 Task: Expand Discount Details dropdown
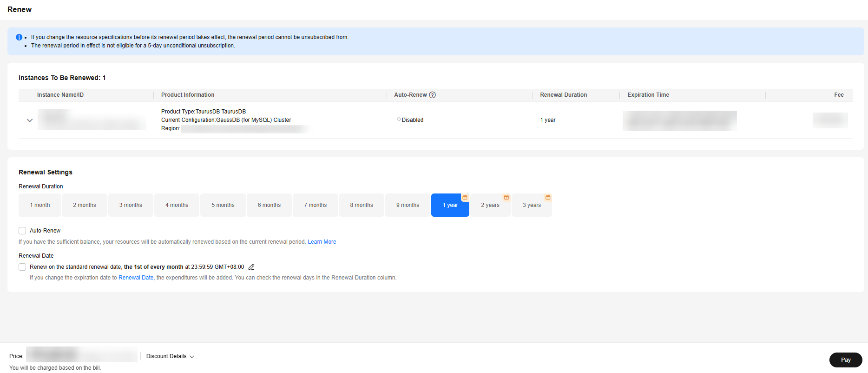point(170,356)
